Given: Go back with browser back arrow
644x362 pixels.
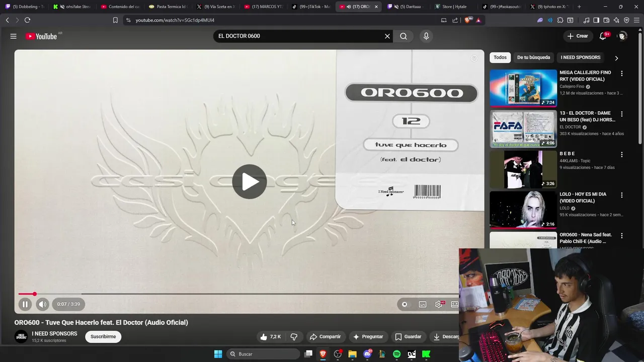Looking at the screenshot, I should 7,20.
